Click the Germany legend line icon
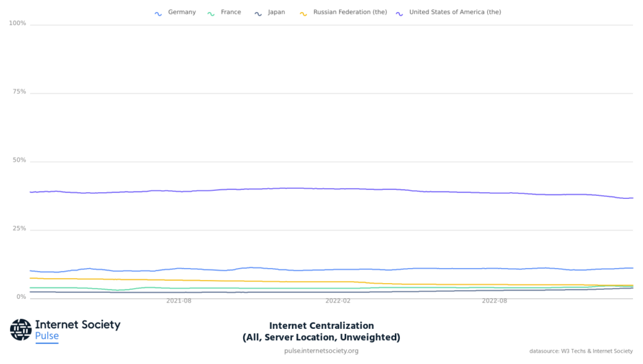The width and height of the screenshot is (643, 364). [158, 13]
